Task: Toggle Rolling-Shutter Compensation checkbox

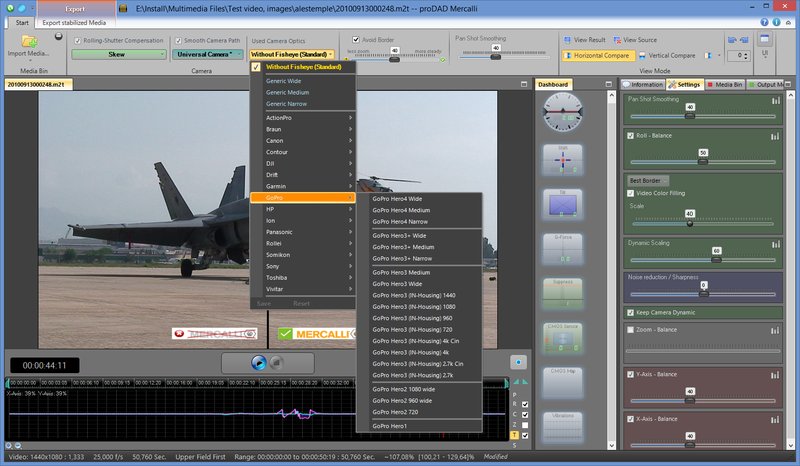Action: (x=78, y=40)
